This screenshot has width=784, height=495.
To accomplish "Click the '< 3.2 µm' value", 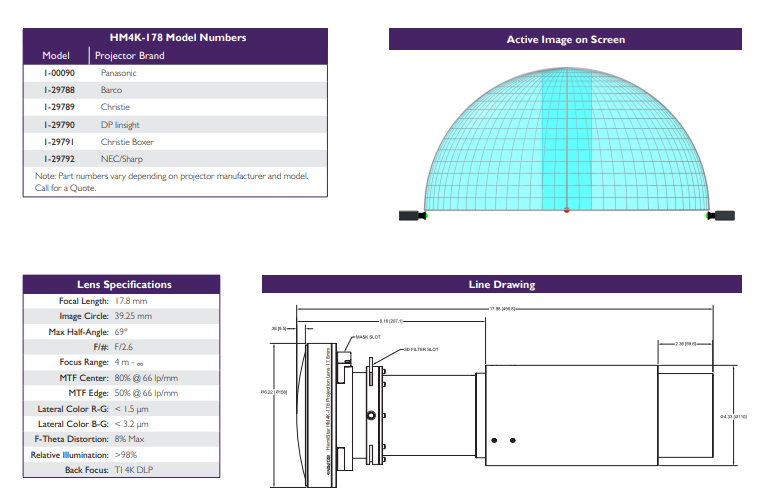I will point(132,424).
